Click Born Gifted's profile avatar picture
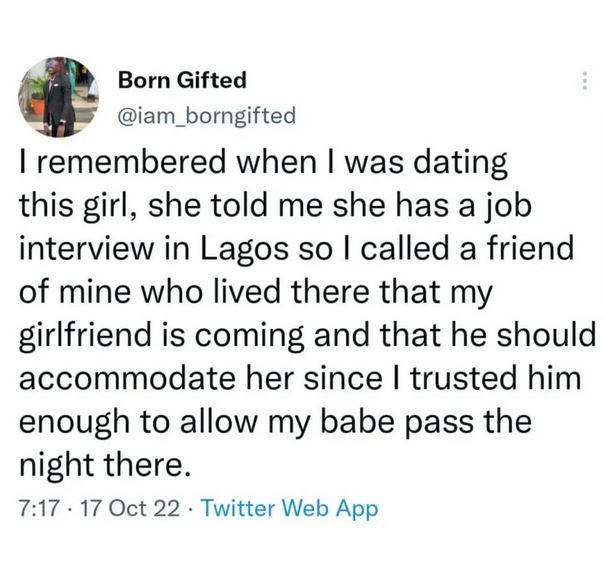This screenshot has width=604, height=569. 57,95
